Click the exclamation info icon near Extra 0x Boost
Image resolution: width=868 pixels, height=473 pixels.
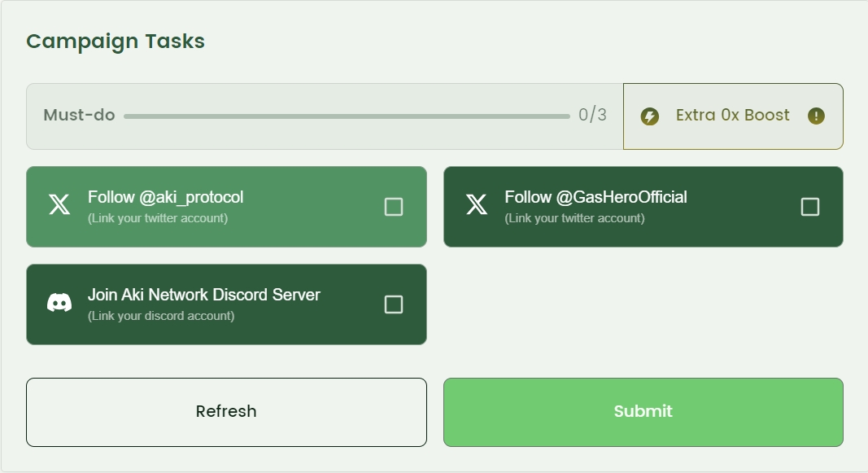(x=816, y=116)
